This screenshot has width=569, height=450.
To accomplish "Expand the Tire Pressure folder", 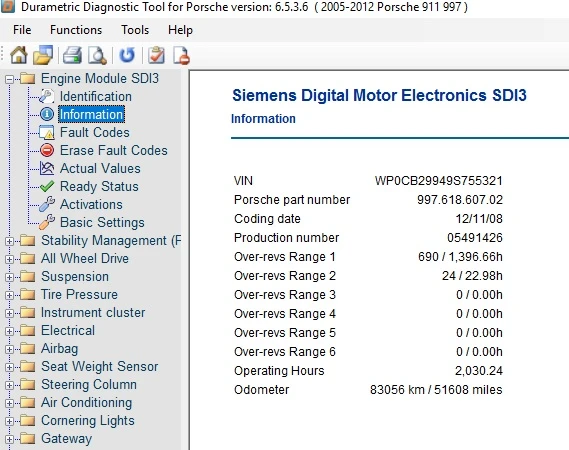I will (x=9, y=295).
